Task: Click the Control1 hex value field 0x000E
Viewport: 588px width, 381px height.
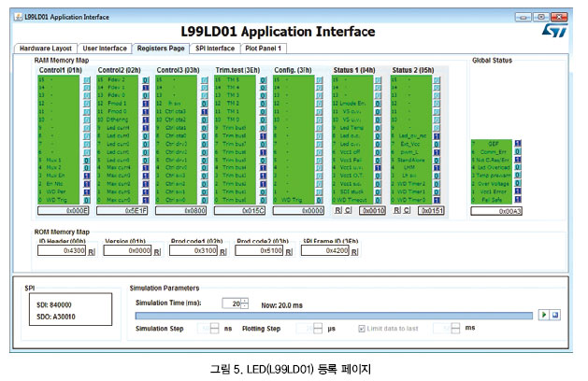Action: [x=63, y=210]
